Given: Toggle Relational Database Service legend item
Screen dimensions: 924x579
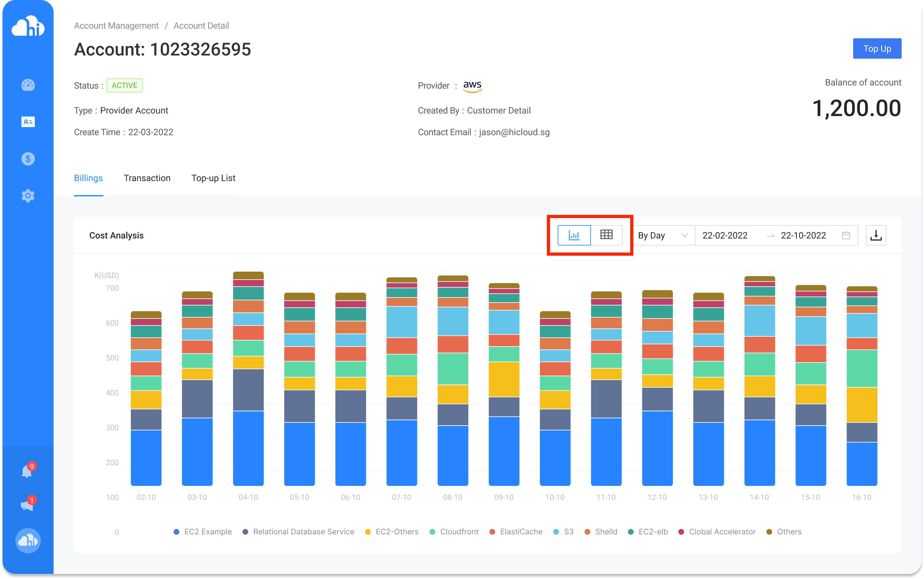Looking at the screenshot, I should pyautogui.click(x=298, y=531).
